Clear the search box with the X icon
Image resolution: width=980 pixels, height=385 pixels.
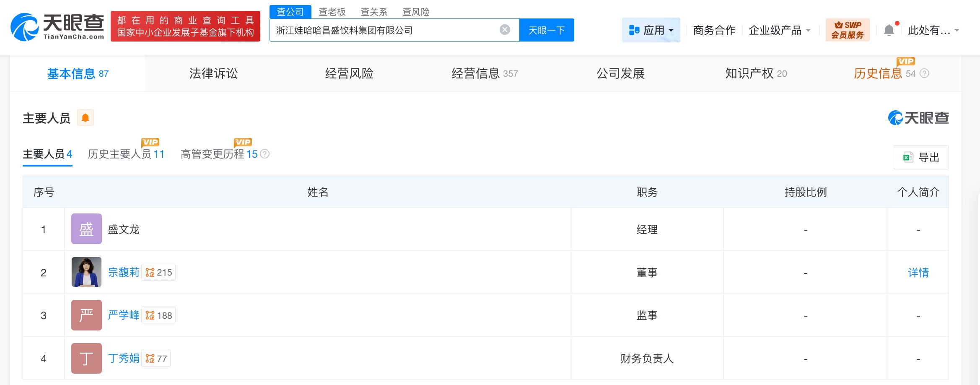click(x=505, y=30)
